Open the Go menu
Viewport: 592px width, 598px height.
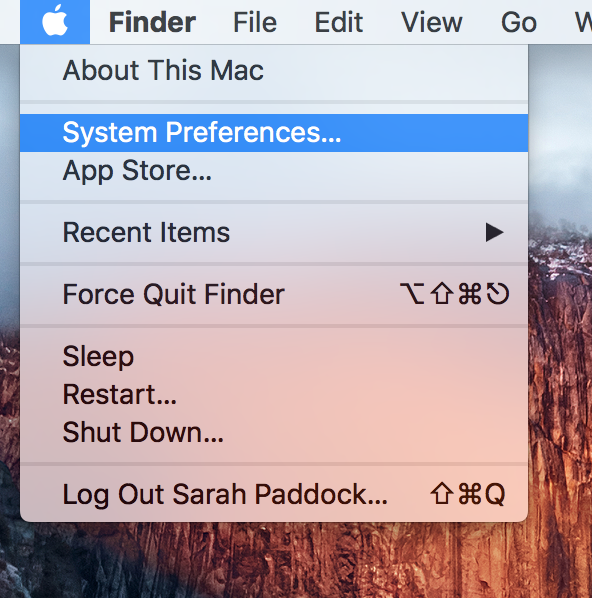(519, 22)
